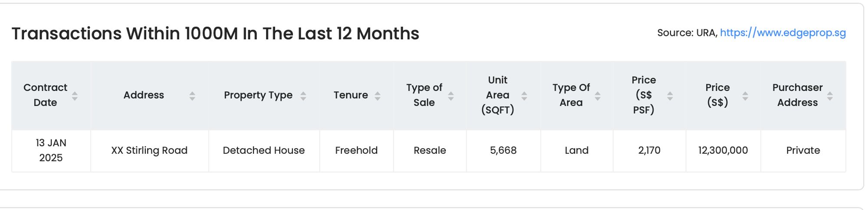Click sort arrows next to Property Type
The height and width of the screenshot is (210, 868).
pyautogui.click(x=303, y=96)
